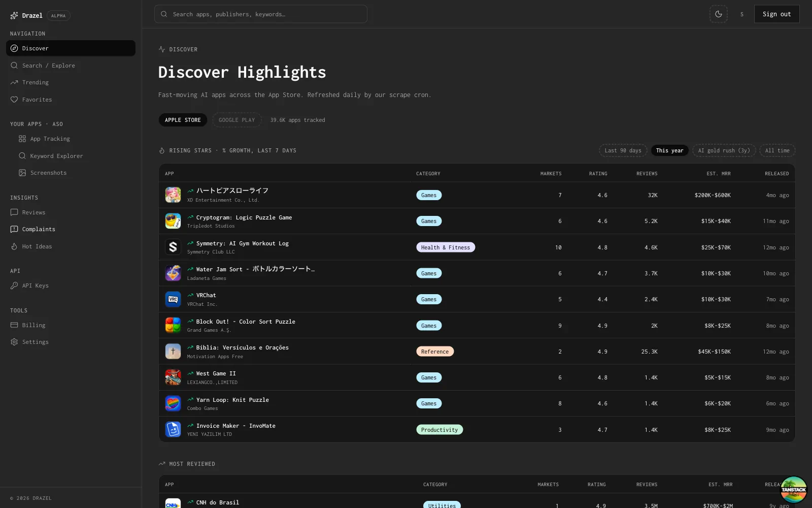Click the 39.6K apps tracked text
The image size is (812, 508).
297,120
